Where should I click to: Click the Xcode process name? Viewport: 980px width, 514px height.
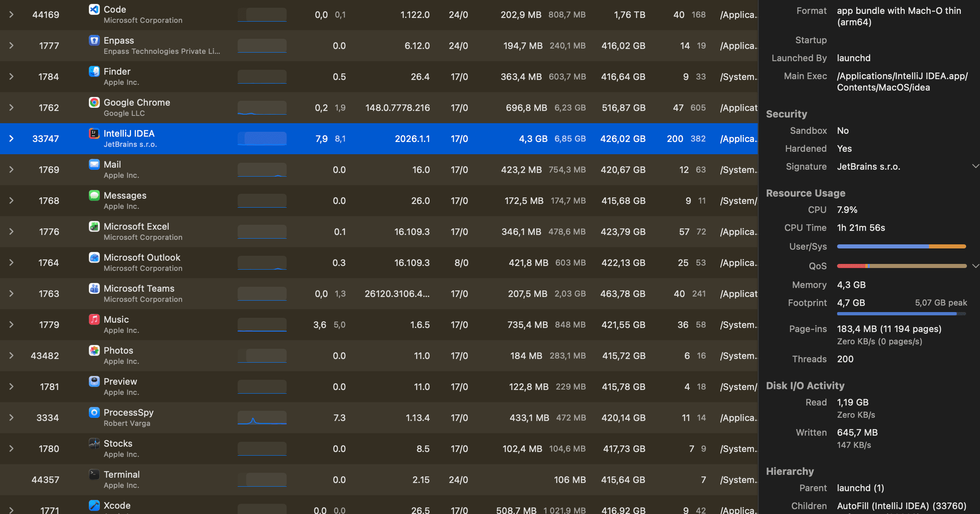[x=117, y=505]
